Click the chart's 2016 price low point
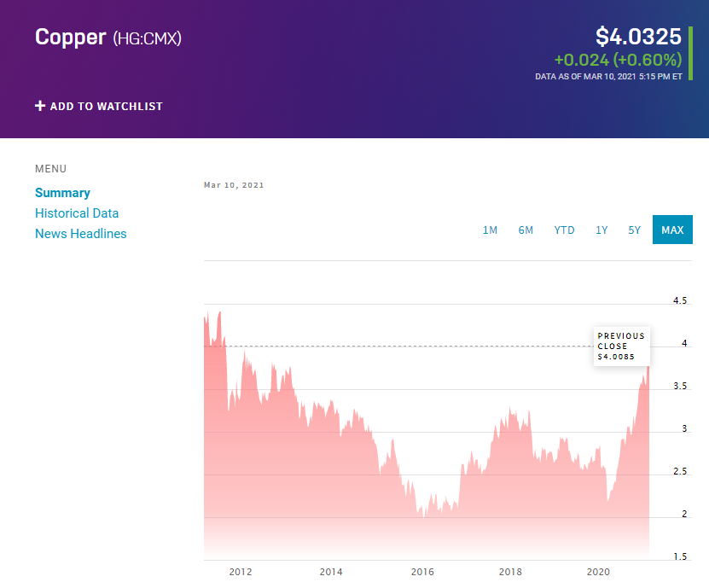The width and height of the screenshot is (709, 588). coord(423,516)
